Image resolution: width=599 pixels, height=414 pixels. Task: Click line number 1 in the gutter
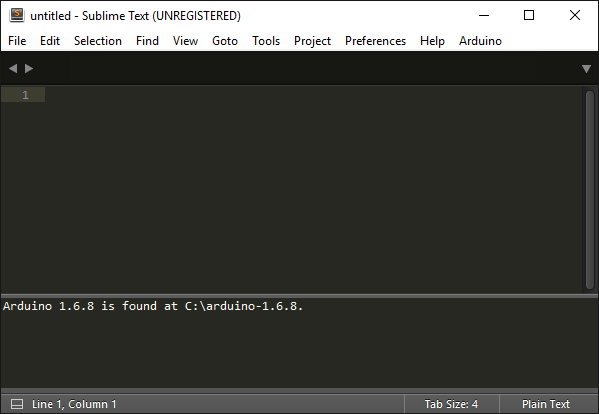click(x=25, y=95)
